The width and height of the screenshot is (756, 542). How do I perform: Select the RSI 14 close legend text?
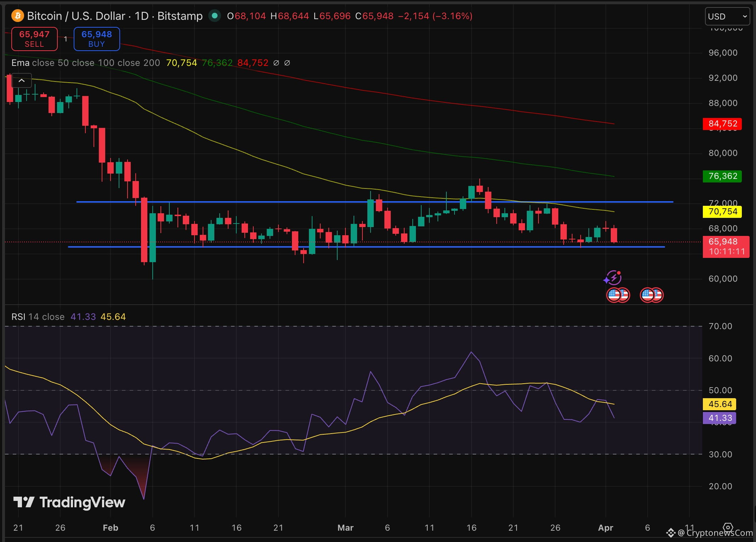click(x=37, y=316)
